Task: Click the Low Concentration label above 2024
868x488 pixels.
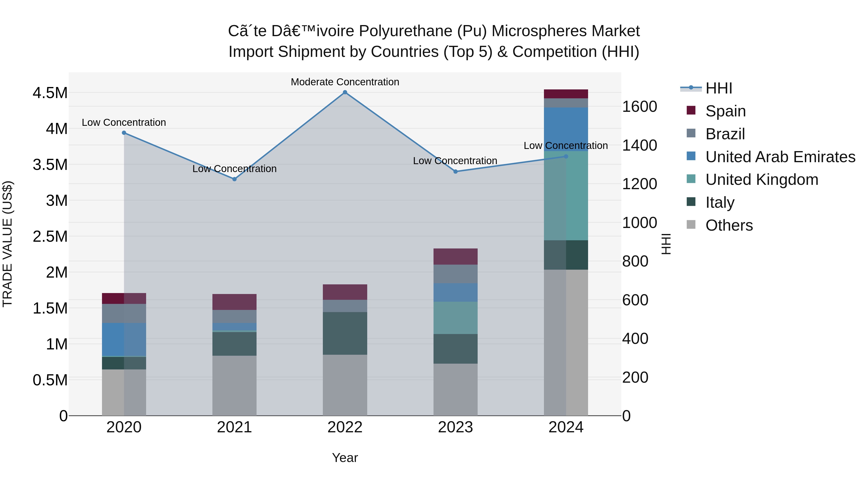Action: coord(566,146)
